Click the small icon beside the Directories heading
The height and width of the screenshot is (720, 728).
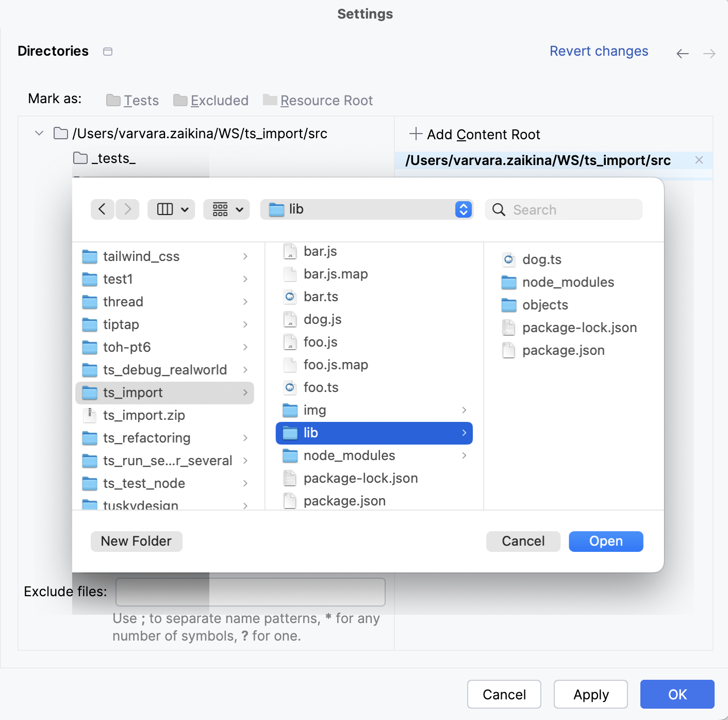[x=108, y=51]
